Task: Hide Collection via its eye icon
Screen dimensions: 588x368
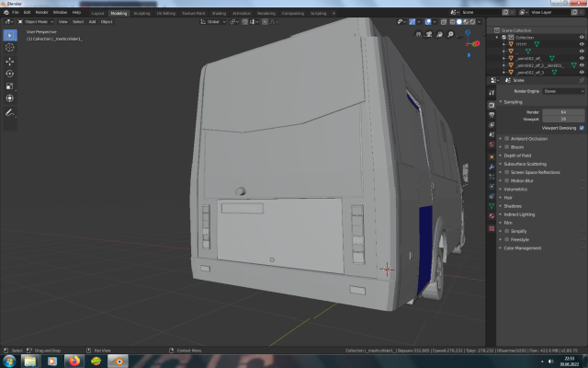Action: pos(582,37)
